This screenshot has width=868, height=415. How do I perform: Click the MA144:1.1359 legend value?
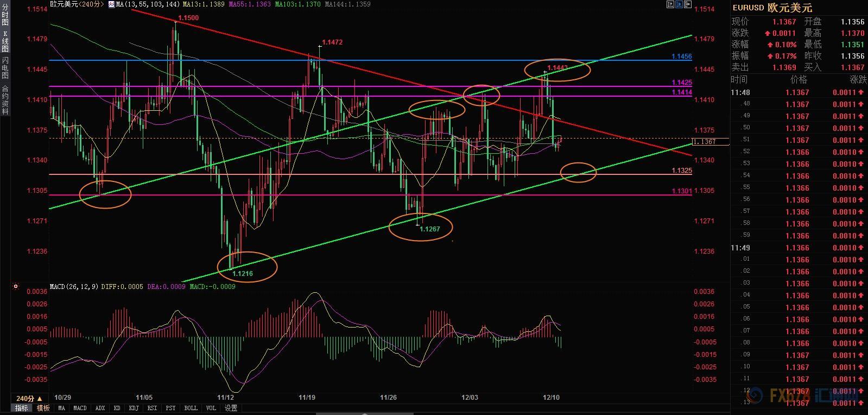click(x=347, y=4)
